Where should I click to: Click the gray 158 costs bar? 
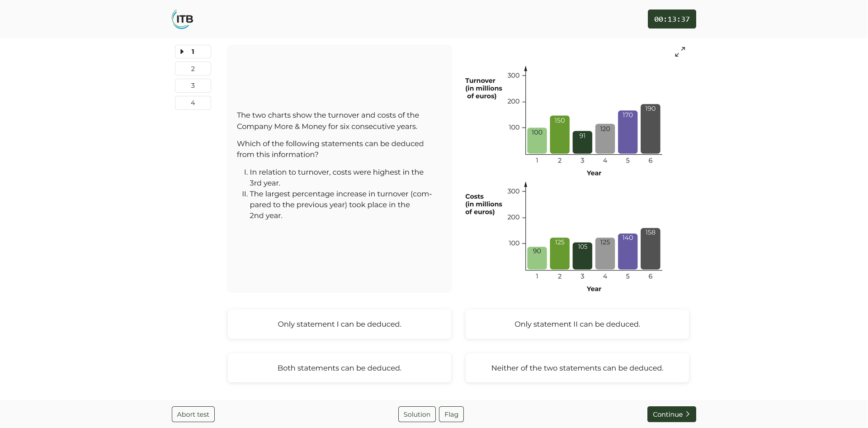pyautogui.click(x=650, y=249)
